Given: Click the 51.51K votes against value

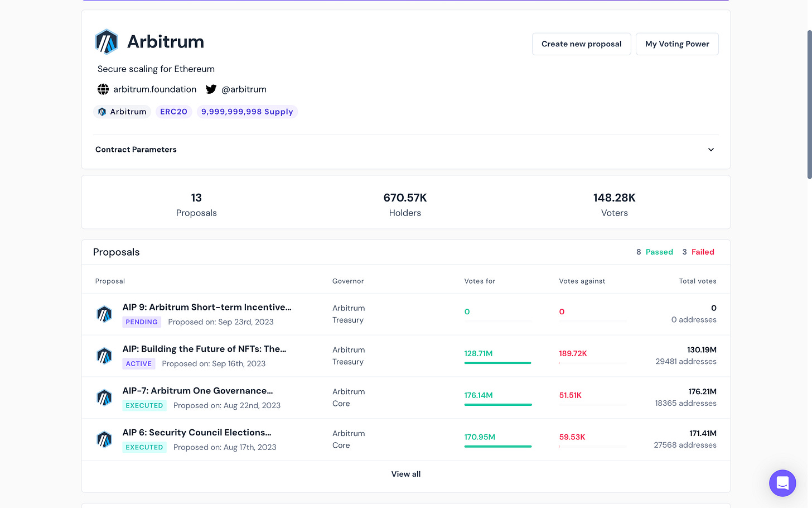Looking at the screenshot, I should pos(570,395).
